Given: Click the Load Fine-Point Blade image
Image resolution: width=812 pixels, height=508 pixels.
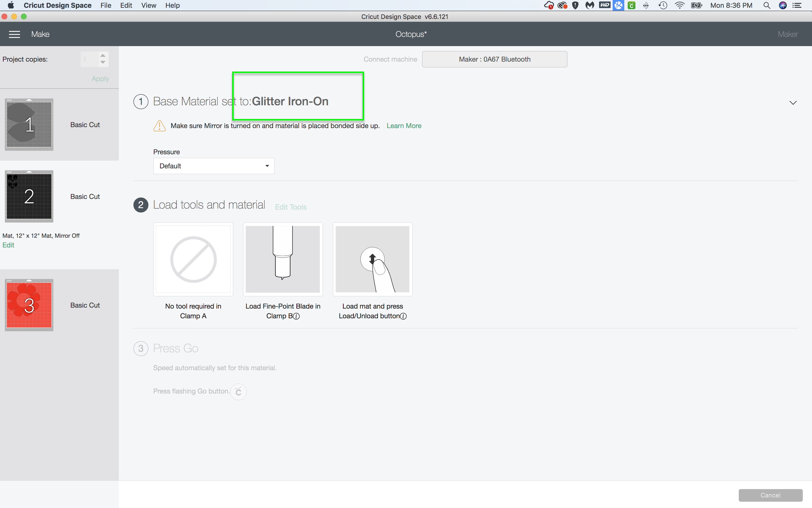Looking at the screenshot, I should (283, 259).
